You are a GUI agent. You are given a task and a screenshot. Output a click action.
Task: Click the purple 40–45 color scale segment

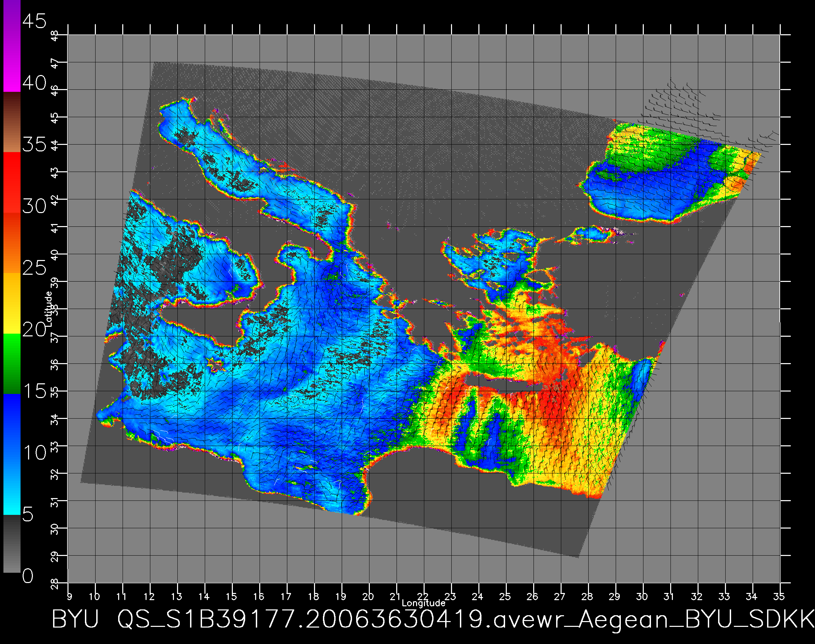[12, 46]
